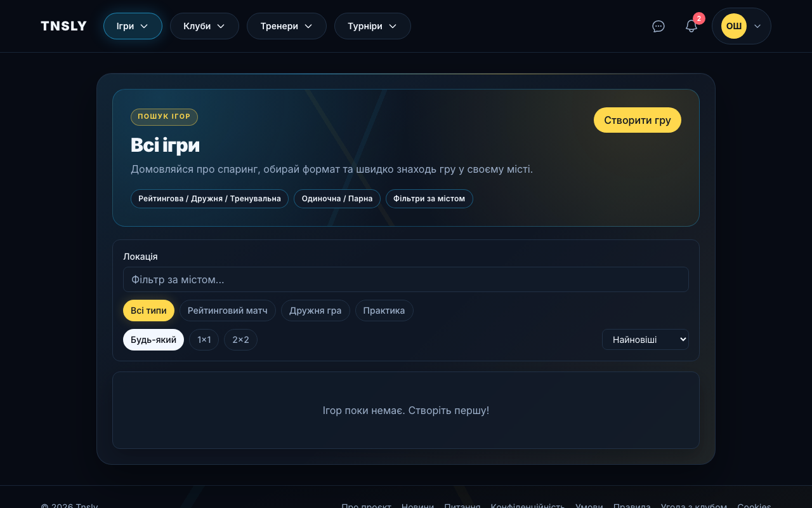
Task: Open the Найновіші sort dropdown
Action: [x=645, y=340]
